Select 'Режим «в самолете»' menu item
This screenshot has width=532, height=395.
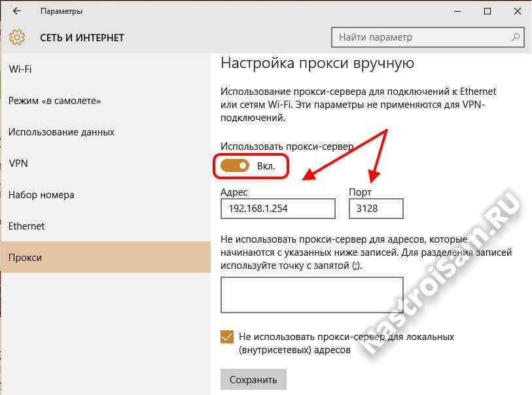[105, 101]
